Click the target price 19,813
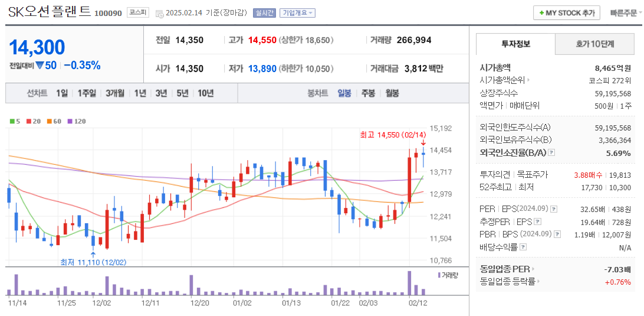The image size is (644, 316). pyautogui.click(x=621, y=175)
